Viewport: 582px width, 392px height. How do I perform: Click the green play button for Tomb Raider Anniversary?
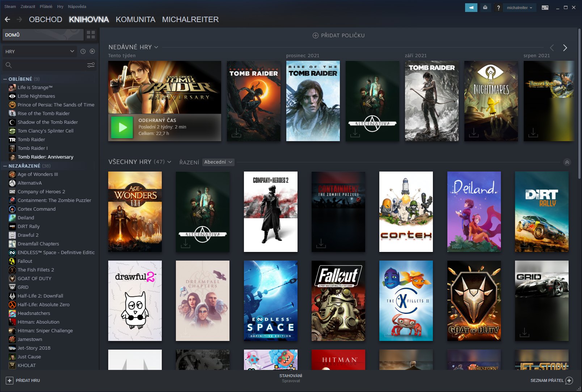[122, 127]
